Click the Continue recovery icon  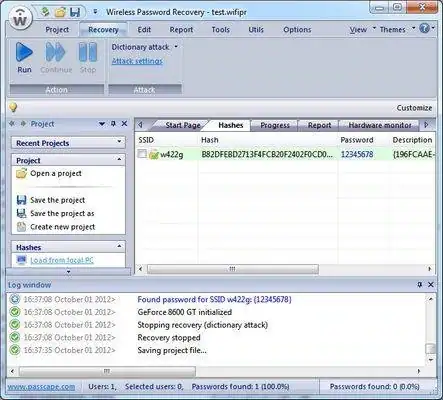coord(56,57)
